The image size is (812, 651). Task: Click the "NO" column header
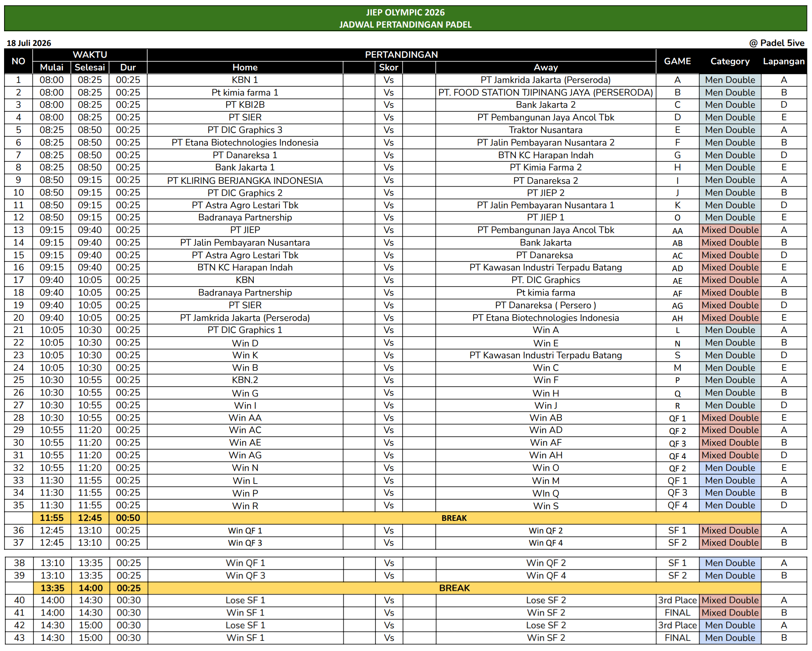tap(18, 61)
